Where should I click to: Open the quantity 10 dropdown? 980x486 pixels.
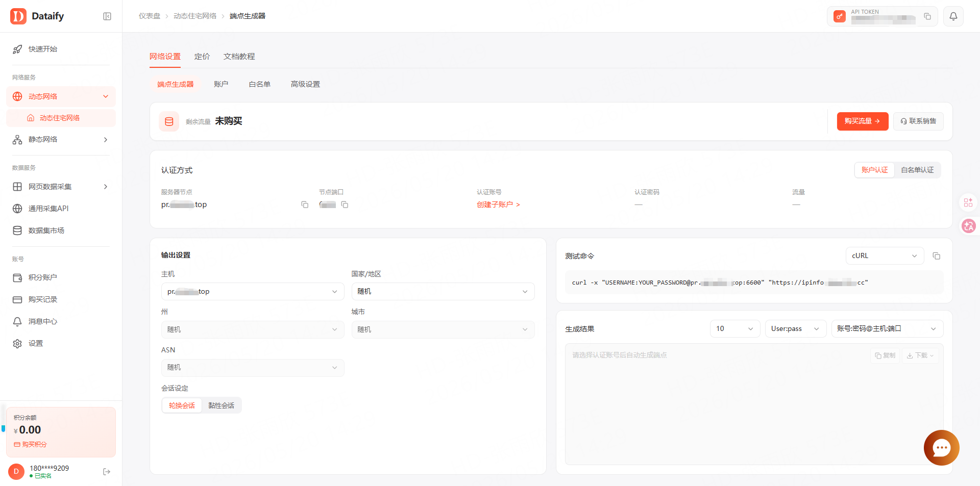click(x=735, y=328)
